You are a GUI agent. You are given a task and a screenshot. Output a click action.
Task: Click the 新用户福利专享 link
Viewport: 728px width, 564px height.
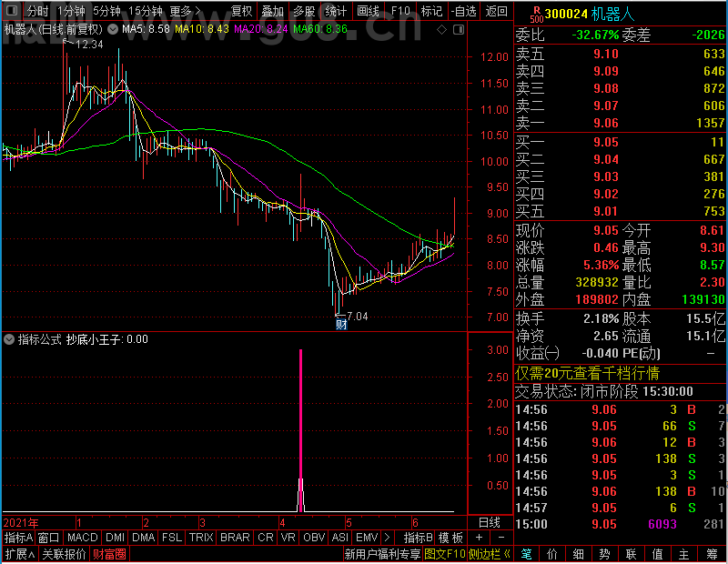382,554
